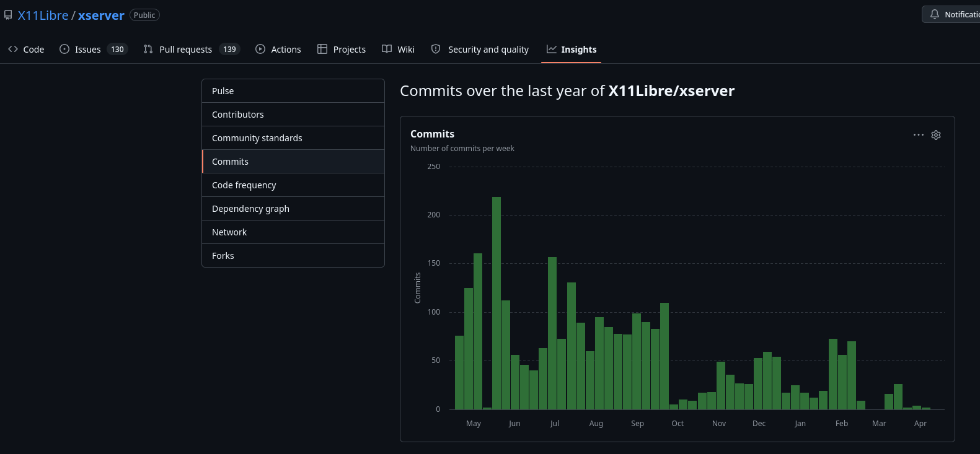Open the three-dot menu on Commits chart
This screenshot has width=980, height=454.
[x=919, y=134]
